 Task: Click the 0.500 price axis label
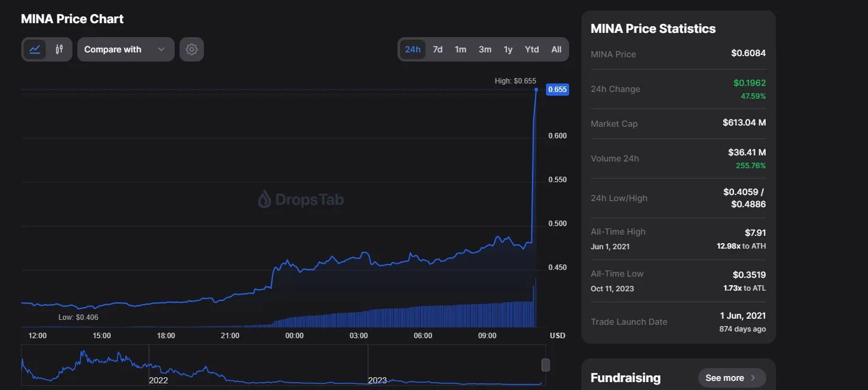coord(558,224)
